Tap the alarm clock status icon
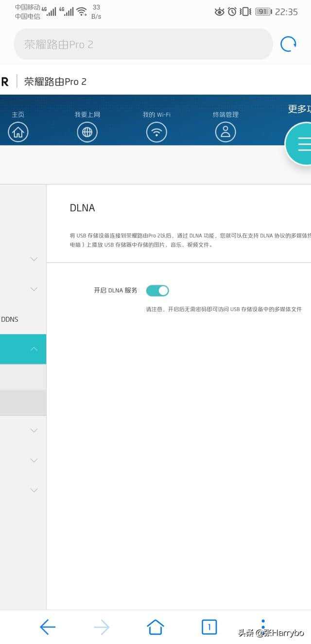This screenshot has height=644, width=311. (x=232, y=12)
